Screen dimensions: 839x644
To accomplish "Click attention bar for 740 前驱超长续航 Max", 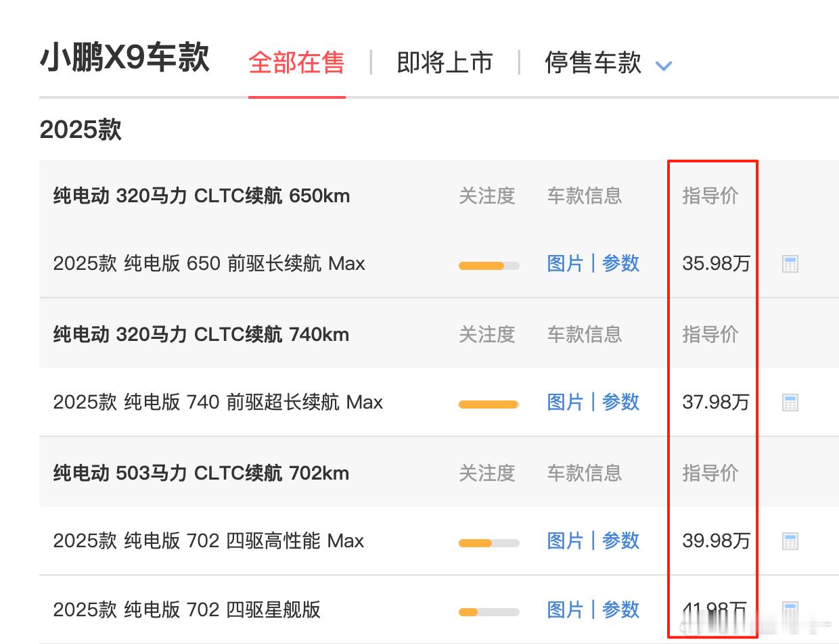I will [x=489, y=405].
